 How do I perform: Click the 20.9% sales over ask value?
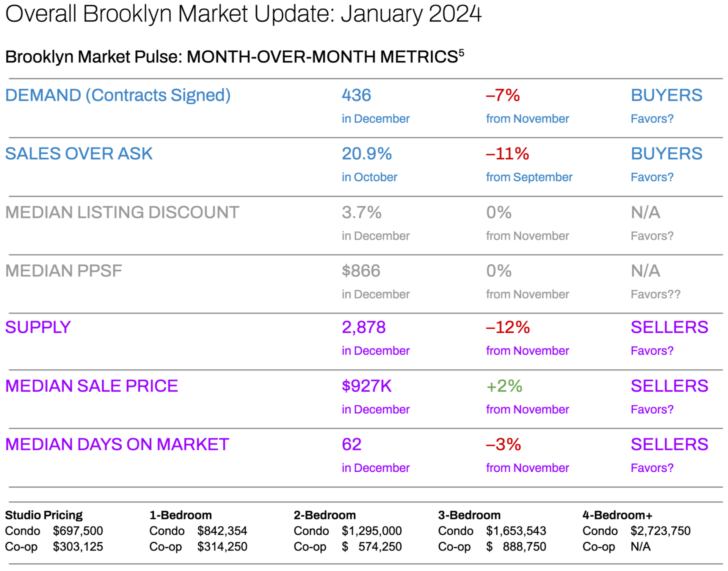(x=366, y=154)
